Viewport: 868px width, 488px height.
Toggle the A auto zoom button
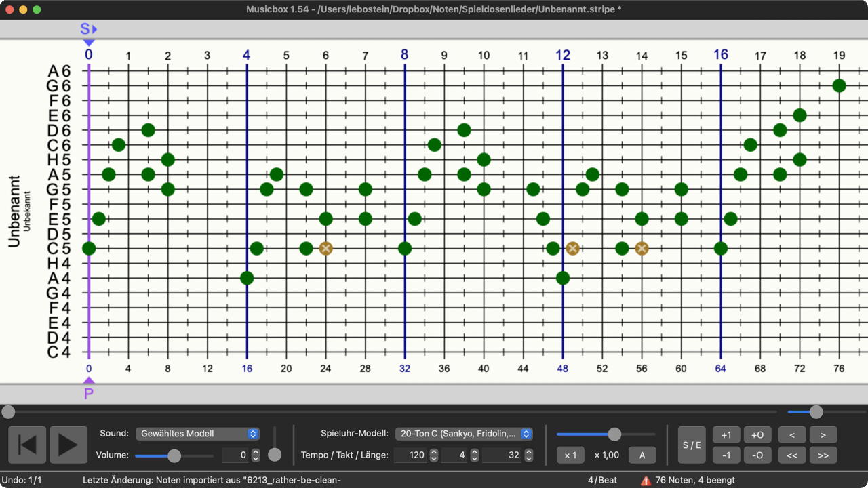click(642, 455)
